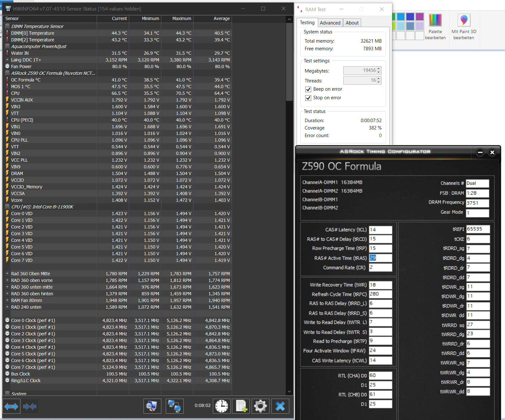This screenshot has width=505, height=420.
Task: Click the Ring/LLC Clock row icon
Action: (x=7, y=381)
